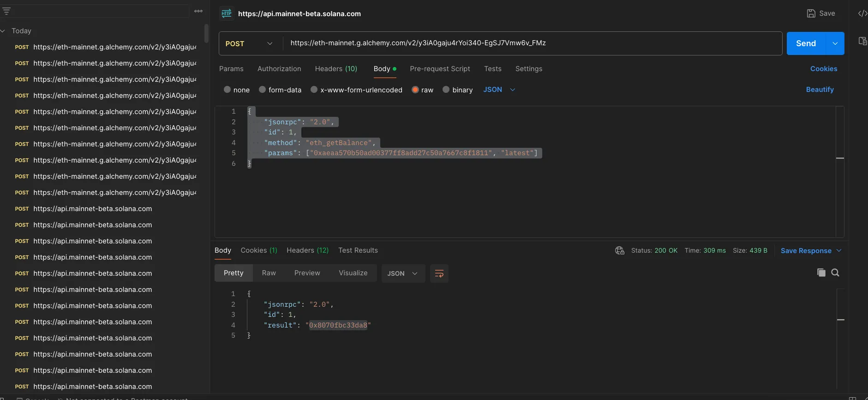Viewport: 868px width, 400px height.
Task: Select the form-data radio option
Action: (263, 90)
